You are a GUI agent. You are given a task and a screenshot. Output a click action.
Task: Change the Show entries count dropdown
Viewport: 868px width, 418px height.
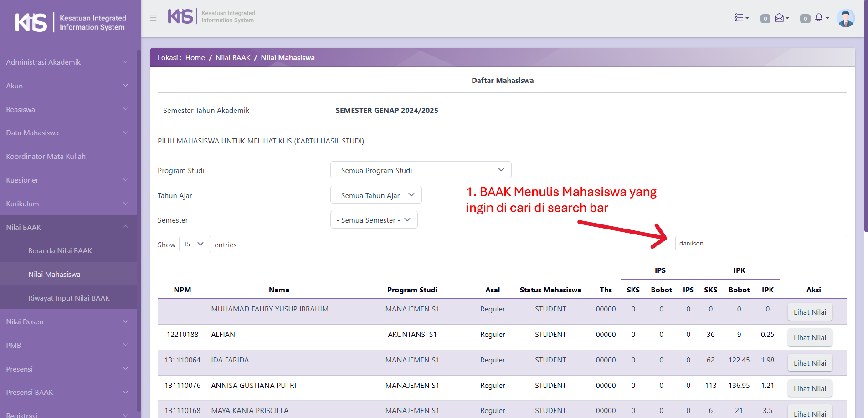click(195, 244)
